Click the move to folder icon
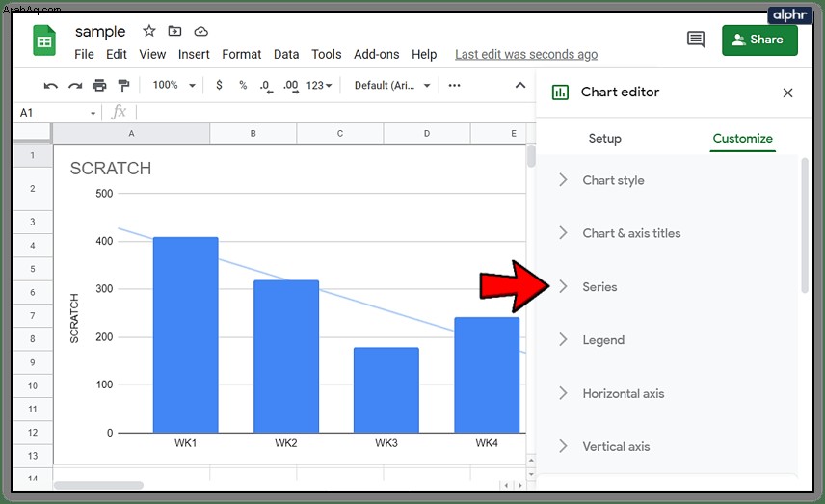 tap(174, 31)
